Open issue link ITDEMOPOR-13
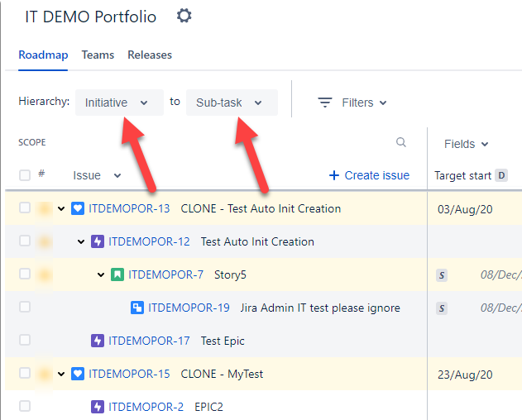522x420 pixels. [x=129, y=208]
